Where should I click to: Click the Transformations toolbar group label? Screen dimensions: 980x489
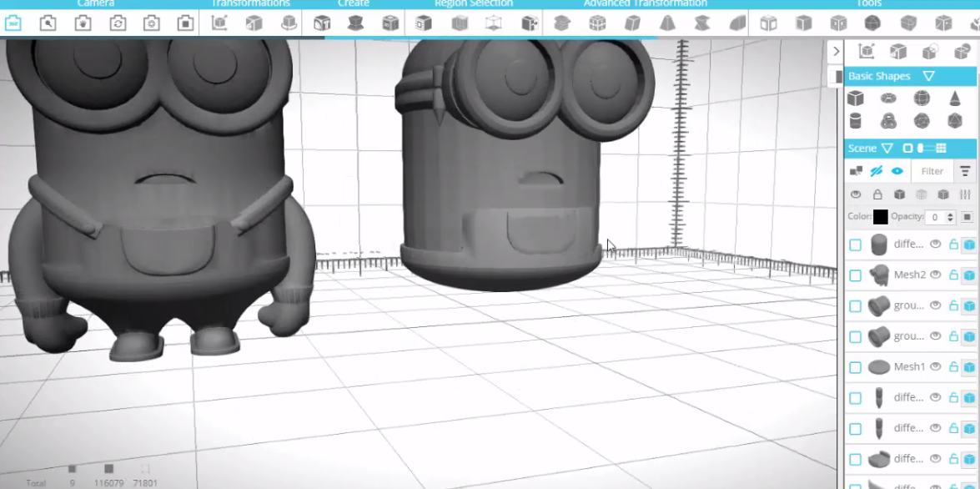pyautogui.click(x=250, y=3)
